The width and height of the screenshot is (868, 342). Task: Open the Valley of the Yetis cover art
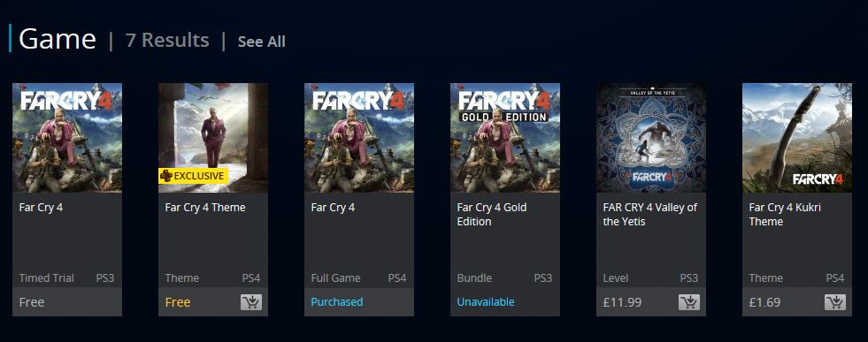point(651,138)
